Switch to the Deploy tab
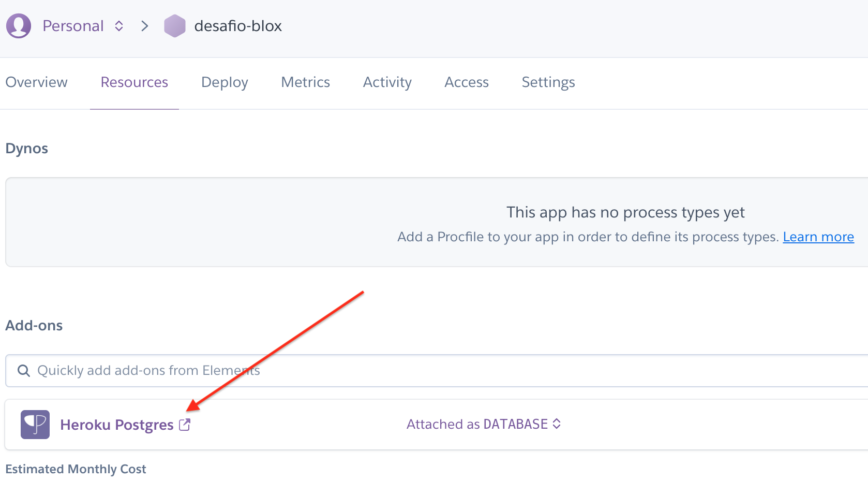868x495 pixels. point(225,82)
